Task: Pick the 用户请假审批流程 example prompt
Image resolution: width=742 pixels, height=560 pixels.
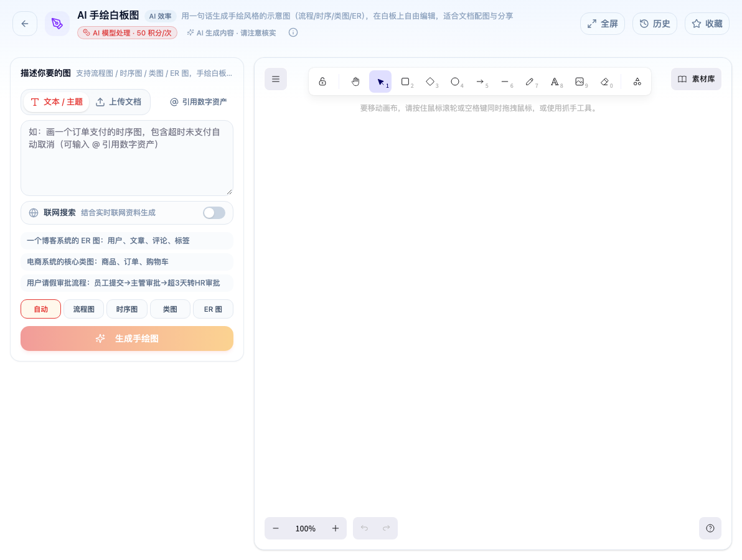Action: [x=127, y=283]
